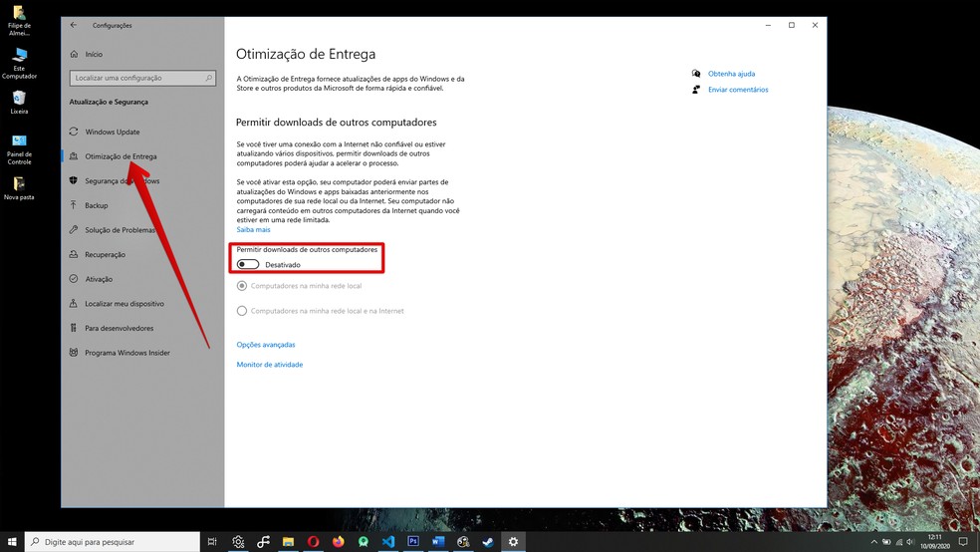Select Filipe de Almei... desktop folder
Screen dimensions: 980x552
click(x=19, y=20)
